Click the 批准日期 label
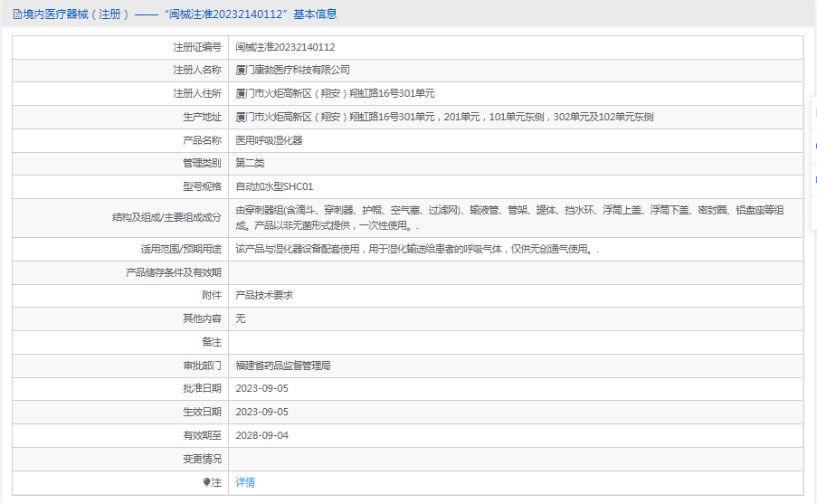The image size is (817, 504). pyautogui.click(x=202, y=389)
